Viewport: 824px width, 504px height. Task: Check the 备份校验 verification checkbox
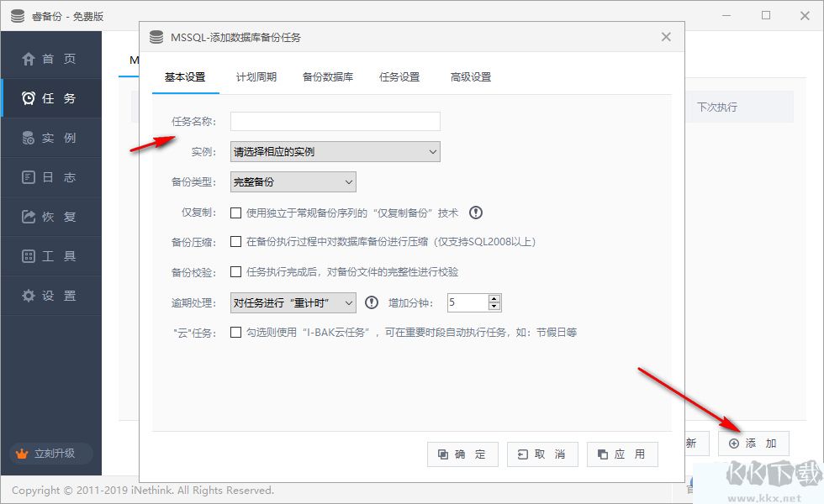[236, 272]
